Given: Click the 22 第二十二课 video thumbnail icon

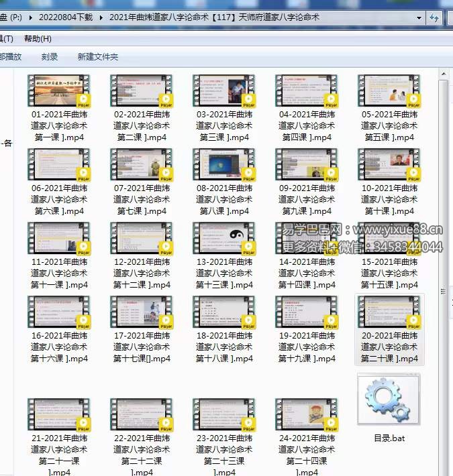Looking at the screenshot, I should [x=142, y=415].
